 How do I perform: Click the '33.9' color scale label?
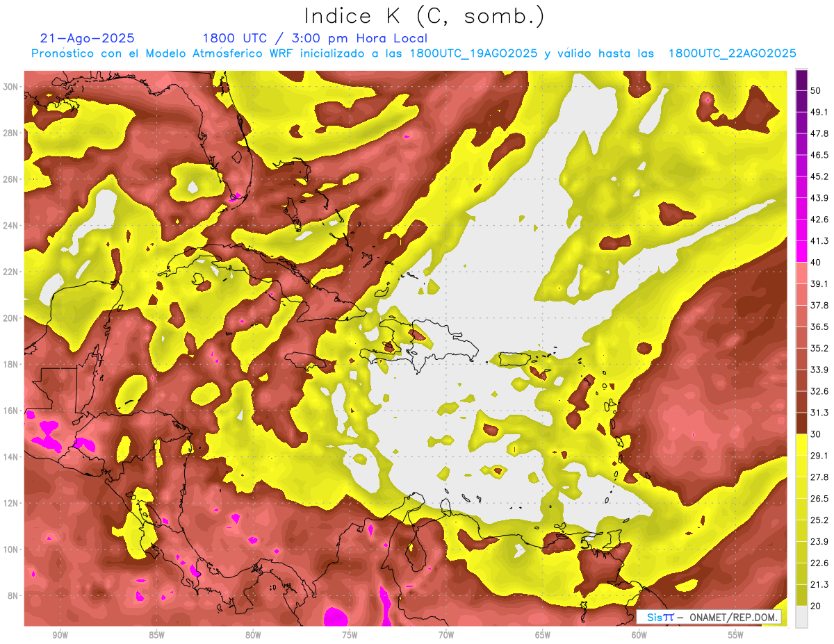click(x=819, y=369)
